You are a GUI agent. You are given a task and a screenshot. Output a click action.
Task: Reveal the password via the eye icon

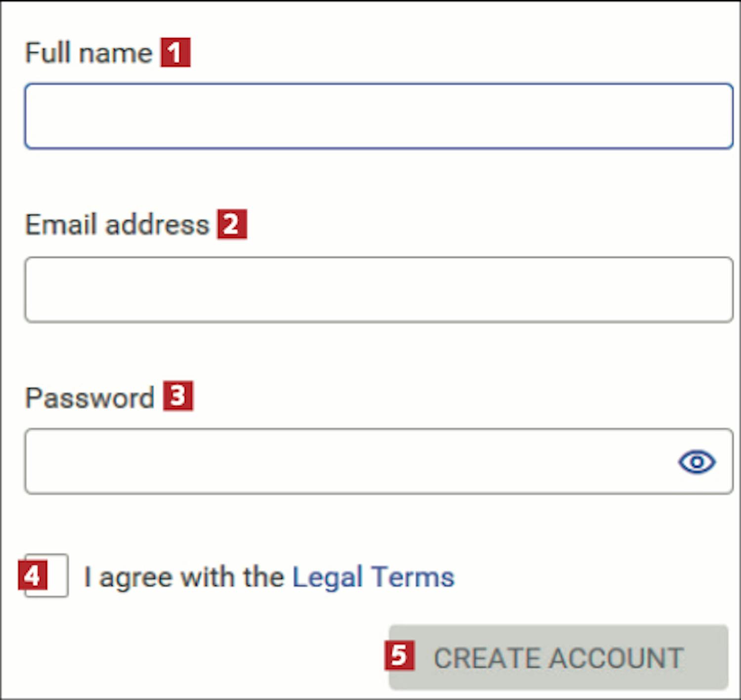[697, 462]
